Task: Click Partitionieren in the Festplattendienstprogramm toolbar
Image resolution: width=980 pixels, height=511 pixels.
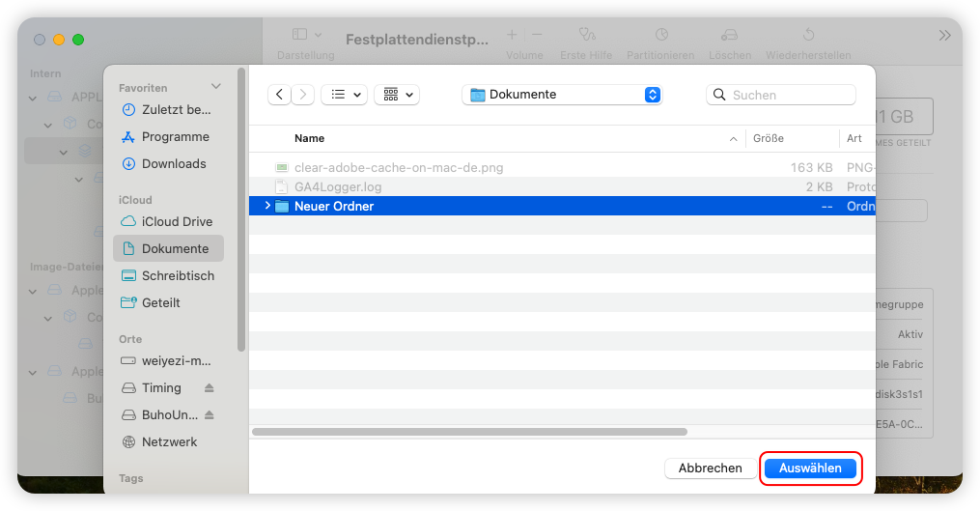Action: pyautogui.click(x=660, y=43)
